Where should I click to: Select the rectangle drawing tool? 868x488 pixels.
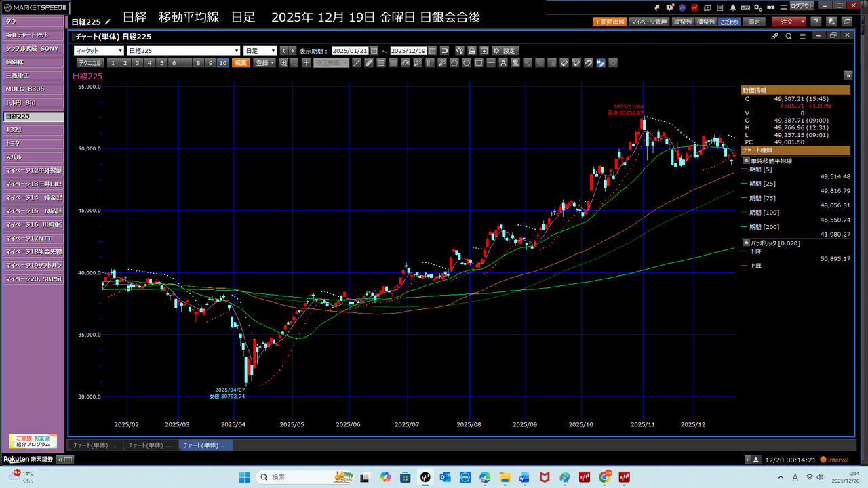click(x=479, y=63)
